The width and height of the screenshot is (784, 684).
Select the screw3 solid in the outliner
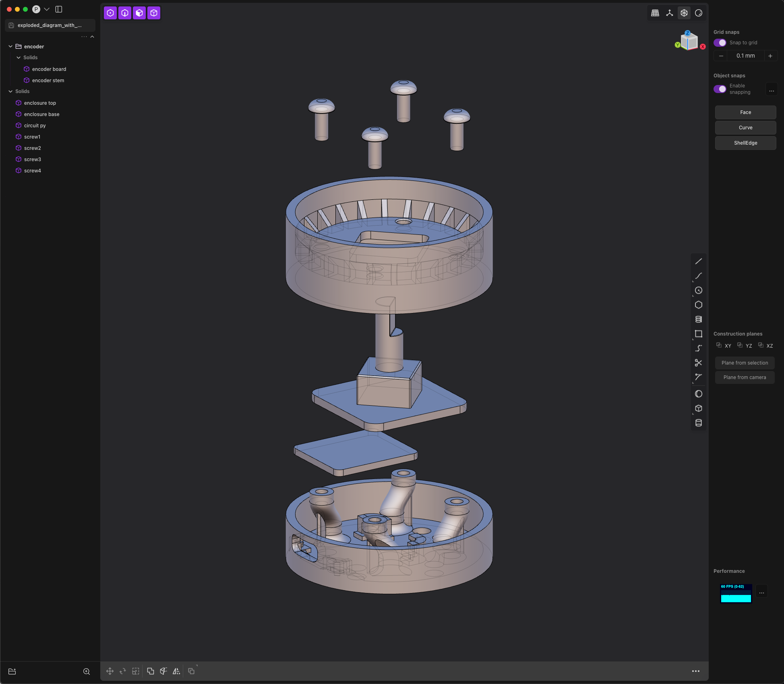[32, 159]
